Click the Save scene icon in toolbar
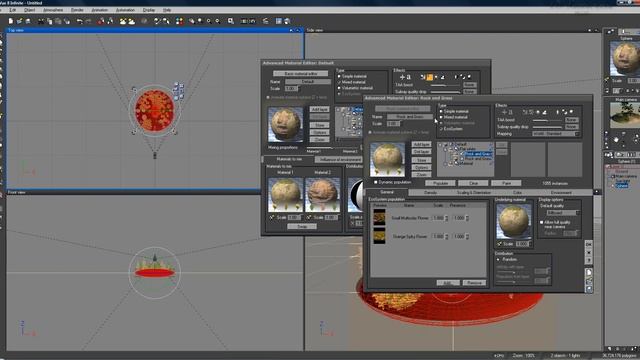 point(28,21)
